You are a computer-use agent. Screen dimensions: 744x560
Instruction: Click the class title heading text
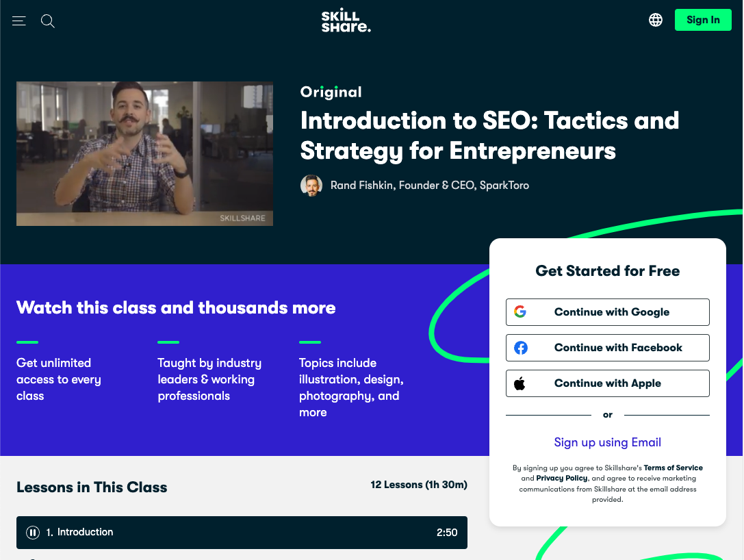pyautogui.click(x=489, y=136)
